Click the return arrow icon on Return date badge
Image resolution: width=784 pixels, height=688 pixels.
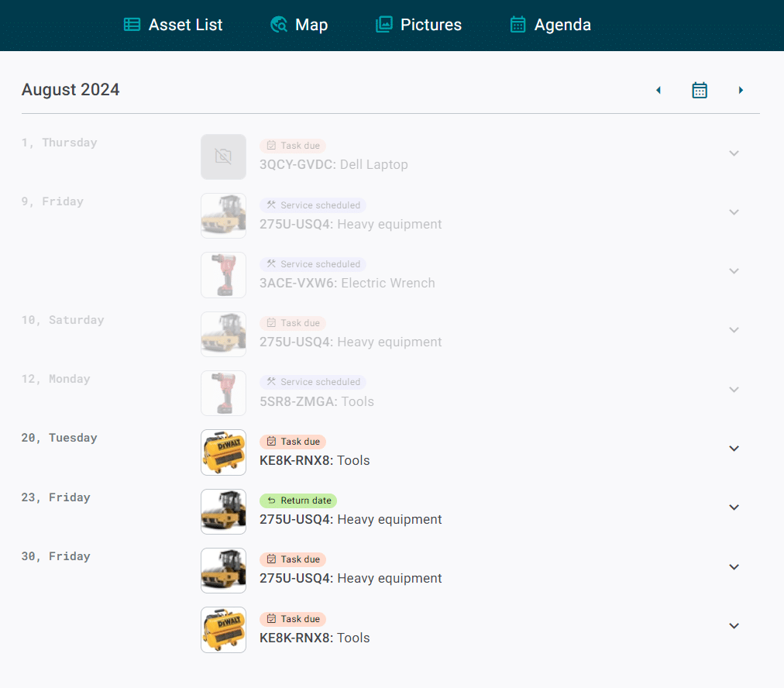click(273, 501)
